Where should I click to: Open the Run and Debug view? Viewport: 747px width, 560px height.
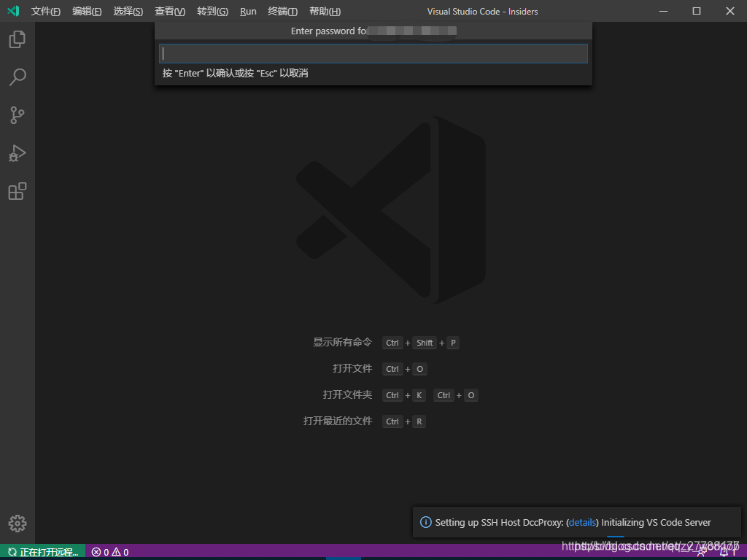18,153
